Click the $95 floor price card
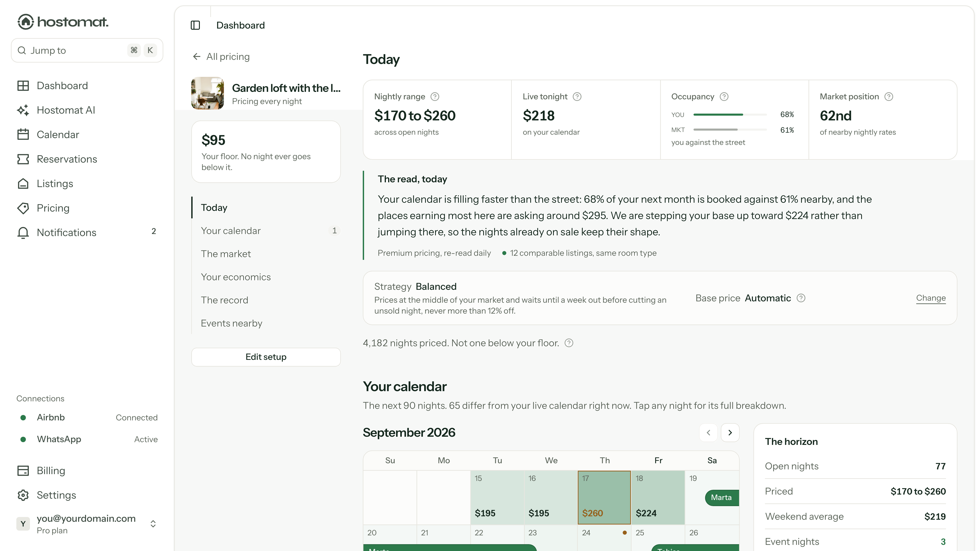Image resolution: width=980 pixels, height=551 pixels. [266, 152]
